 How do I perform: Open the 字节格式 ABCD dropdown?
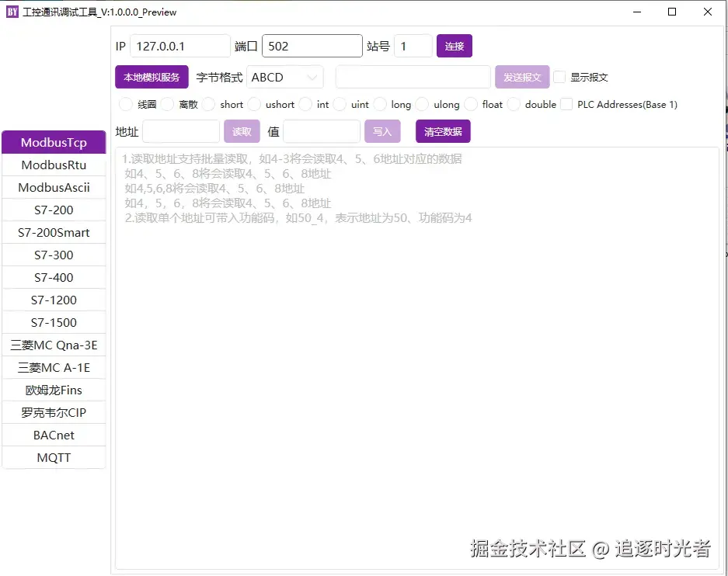287,77
